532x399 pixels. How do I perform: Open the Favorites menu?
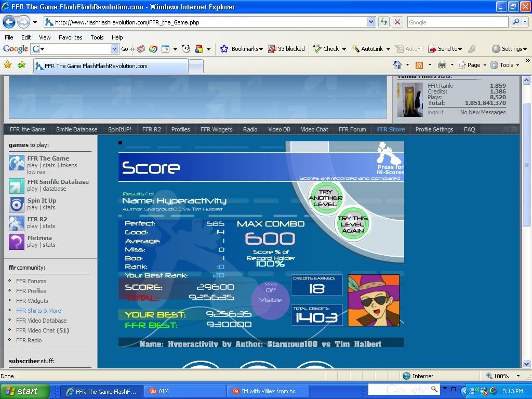point(70,37)
